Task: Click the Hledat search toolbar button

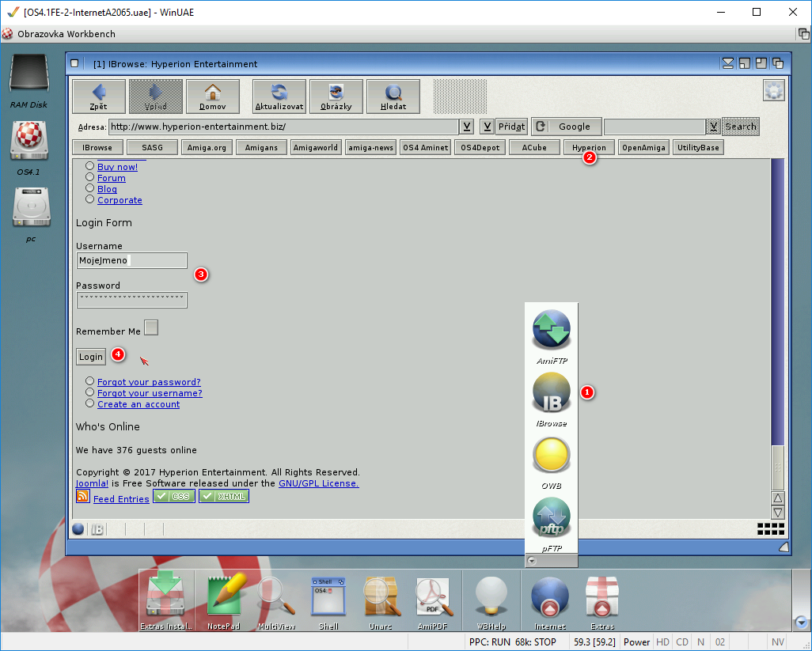Action: (x=393, y=96)
